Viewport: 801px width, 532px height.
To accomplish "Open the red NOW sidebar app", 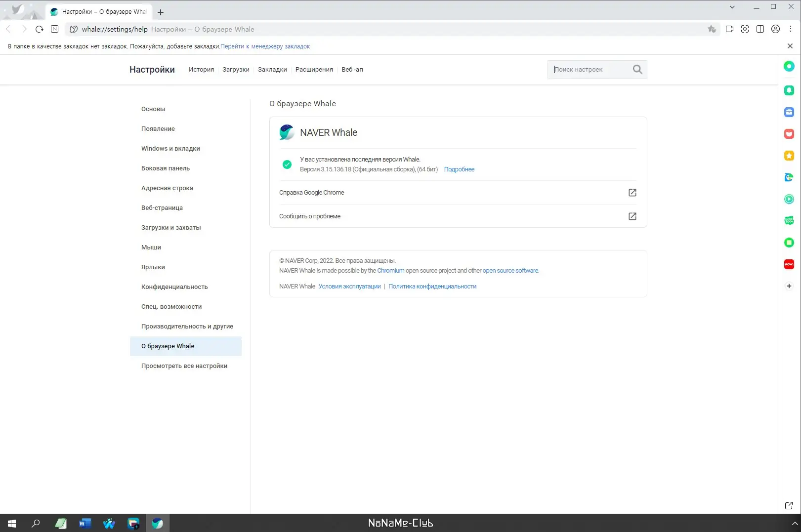I will pos(789,264).
